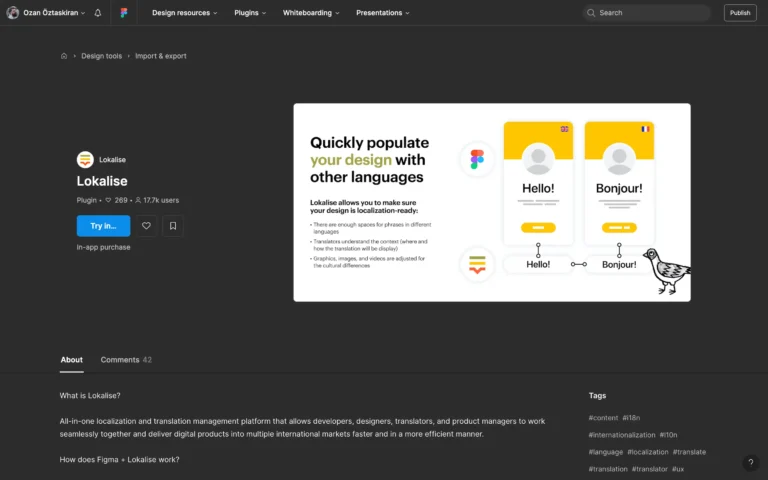768x480 pixels.
Task: Expand the Presentations menu
Action: coord(383,13)
